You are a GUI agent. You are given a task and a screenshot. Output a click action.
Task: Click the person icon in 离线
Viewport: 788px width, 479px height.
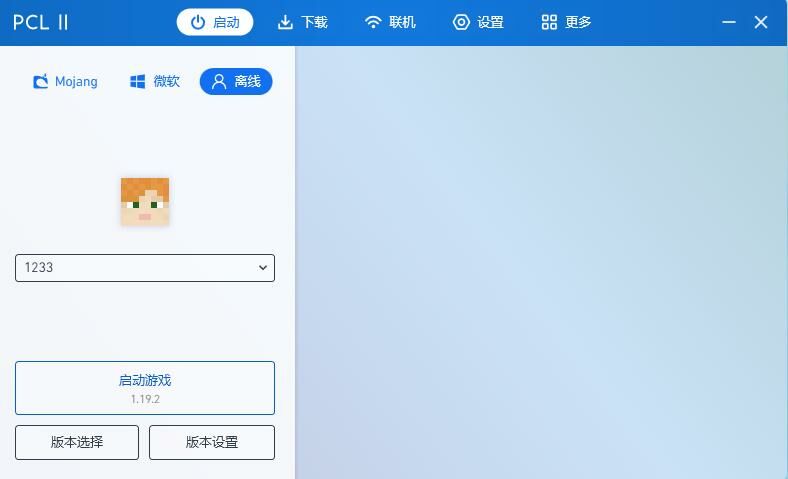219,81
